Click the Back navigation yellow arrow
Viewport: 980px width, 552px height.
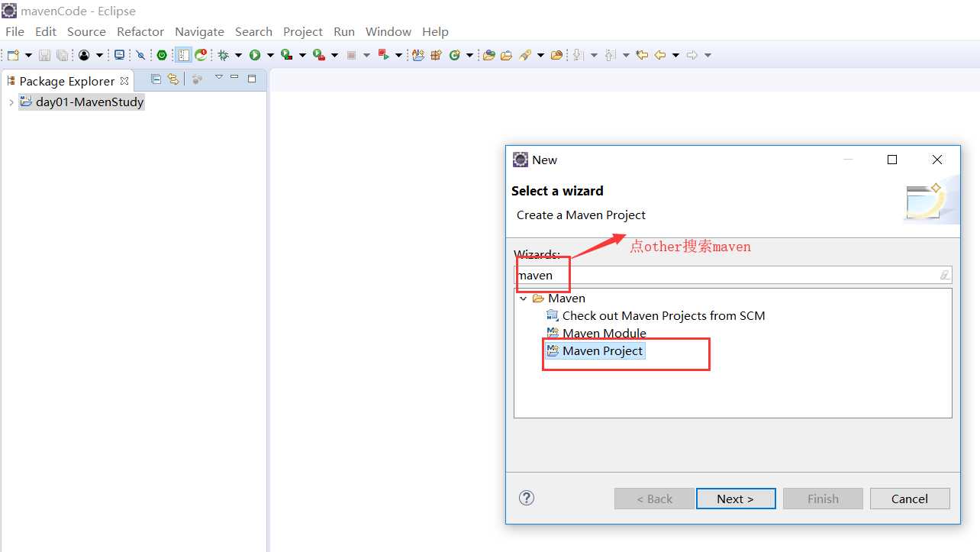(659, 55)
